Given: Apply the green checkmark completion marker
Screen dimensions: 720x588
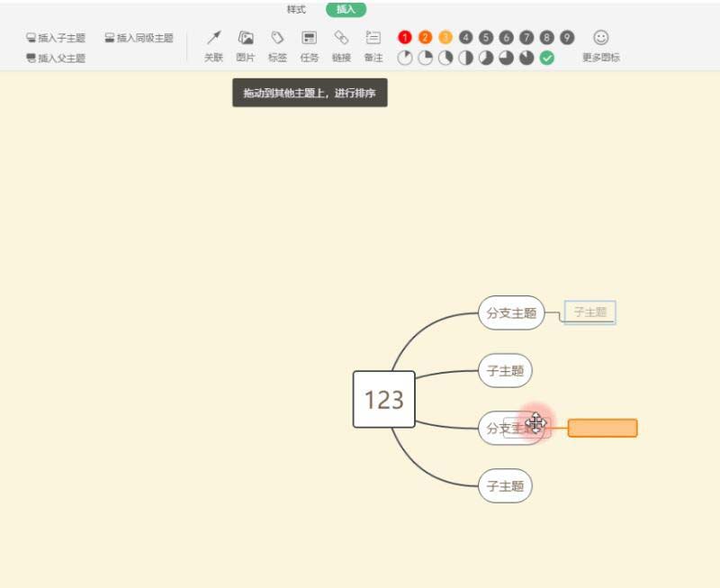Looking at the screenshot, I should (547, 58).
